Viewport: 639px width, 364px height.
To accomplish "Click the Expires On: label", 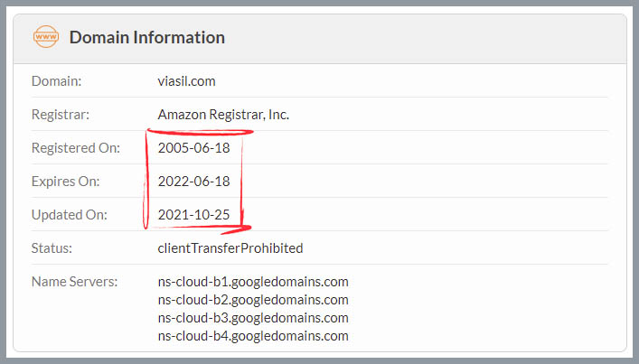I will pos(66,182).
